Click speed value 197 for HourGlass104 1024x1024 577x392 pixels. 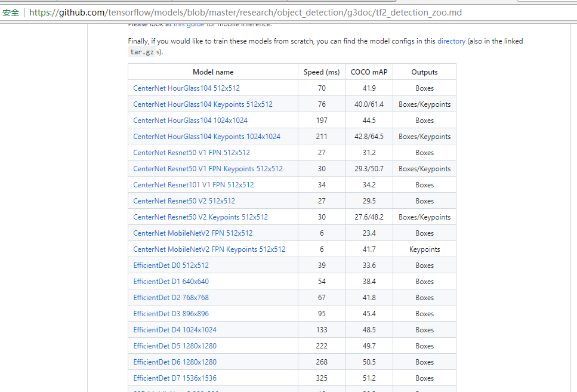[322, 121]
